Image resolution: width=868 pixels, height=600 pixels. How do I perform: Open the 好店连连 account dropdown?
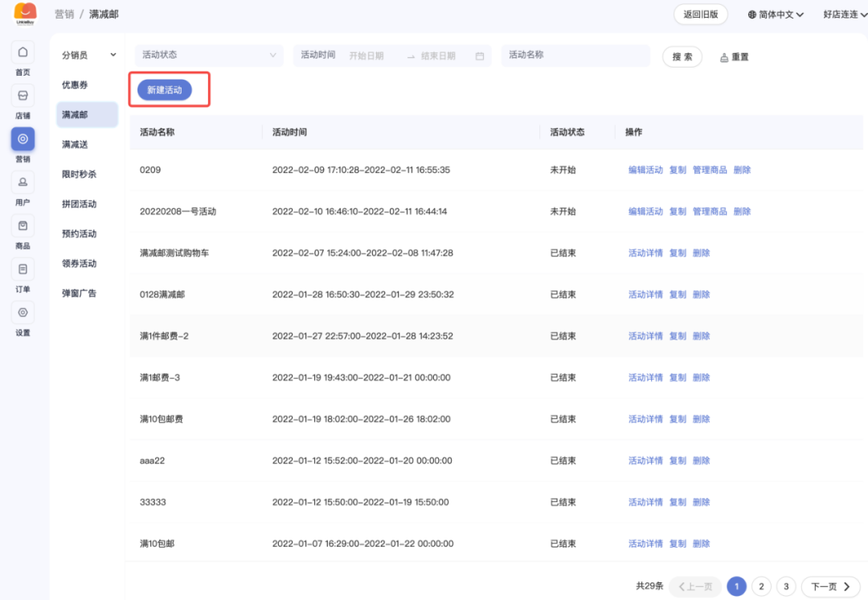845,14
